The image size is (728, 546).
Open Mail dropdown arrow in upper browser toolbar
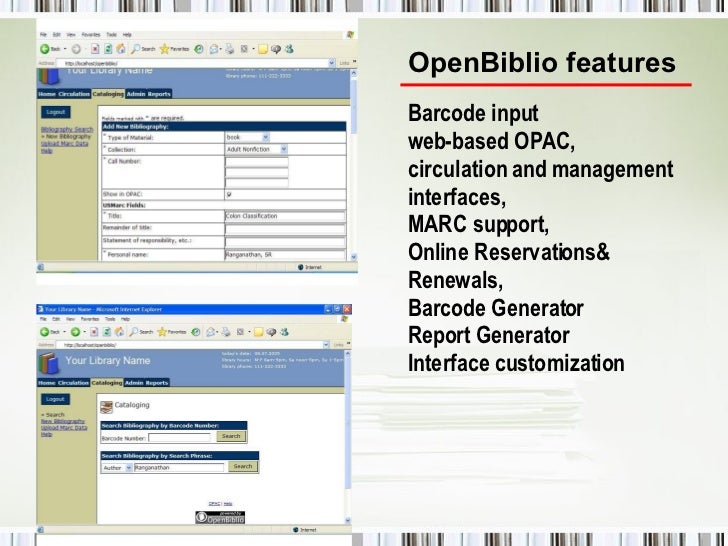220,49
